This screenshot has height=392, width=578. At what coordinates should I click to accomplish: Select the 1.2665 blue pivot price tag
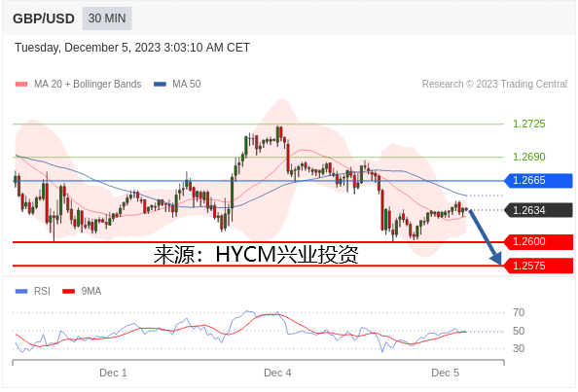click(538, 181)
